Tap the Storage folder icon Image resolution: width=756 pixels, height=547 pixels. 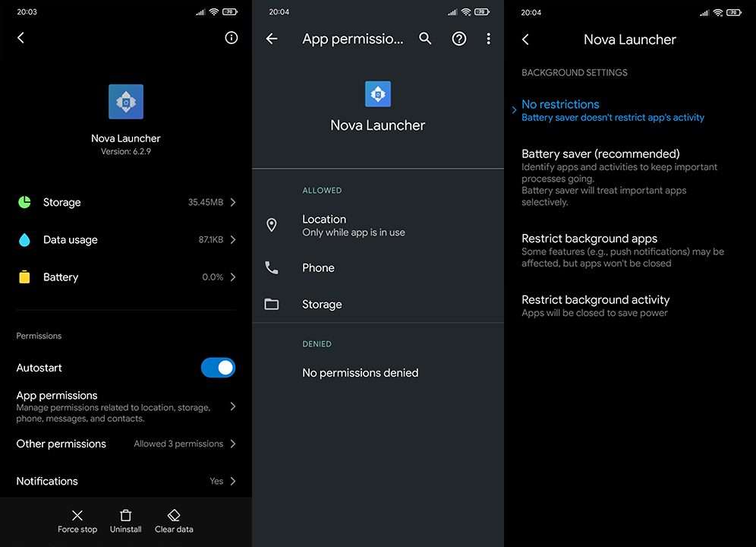[x=272, y=304]
